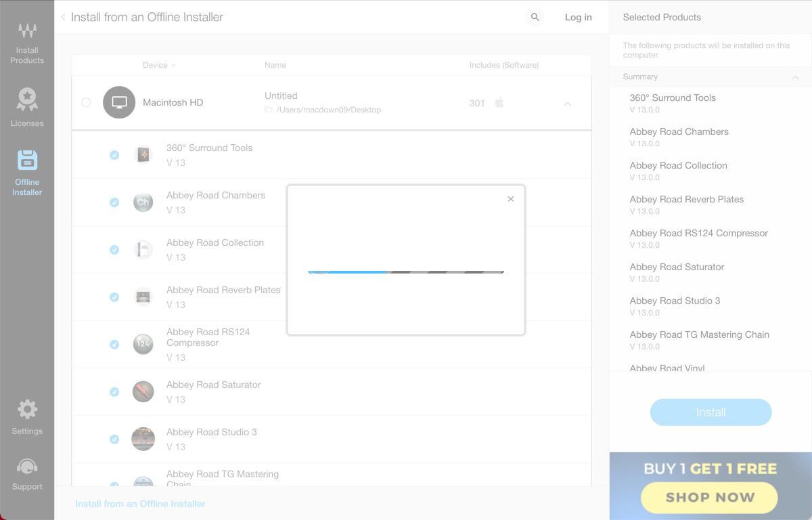
Task: Click the Abbey Road Saturator icon
Action: pos(143,391)
